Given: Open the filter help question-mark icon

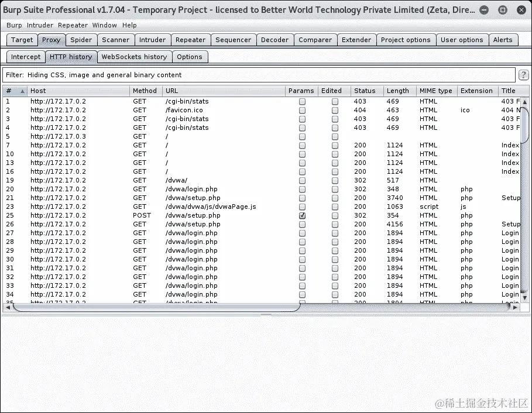Looking at the screenshot, I should 523,75.
